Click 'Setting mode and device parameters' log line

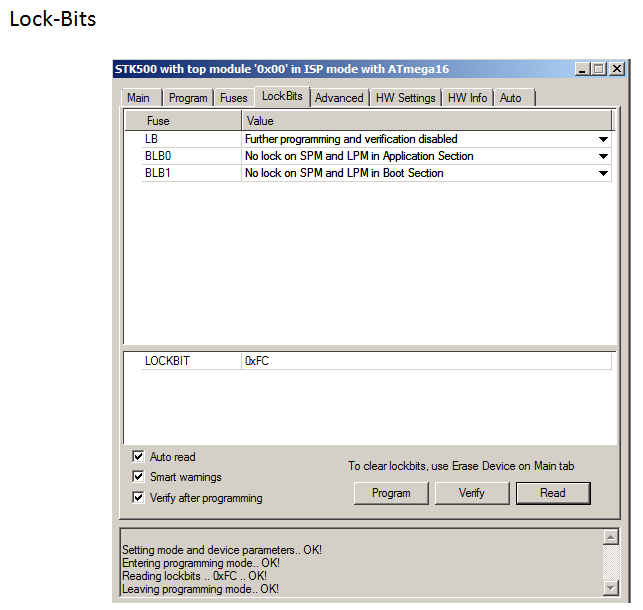222,550
